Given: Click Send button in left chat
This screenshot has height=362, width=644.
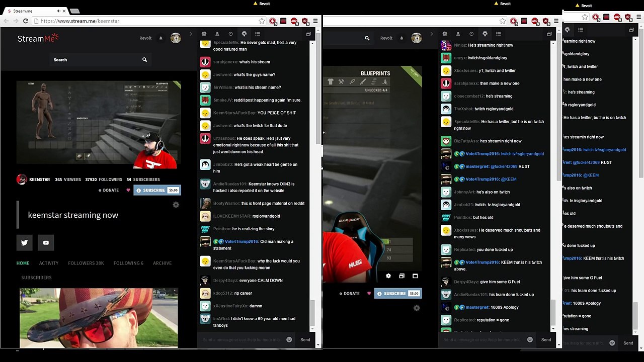Looking at the screenshot, I should 305,340.
